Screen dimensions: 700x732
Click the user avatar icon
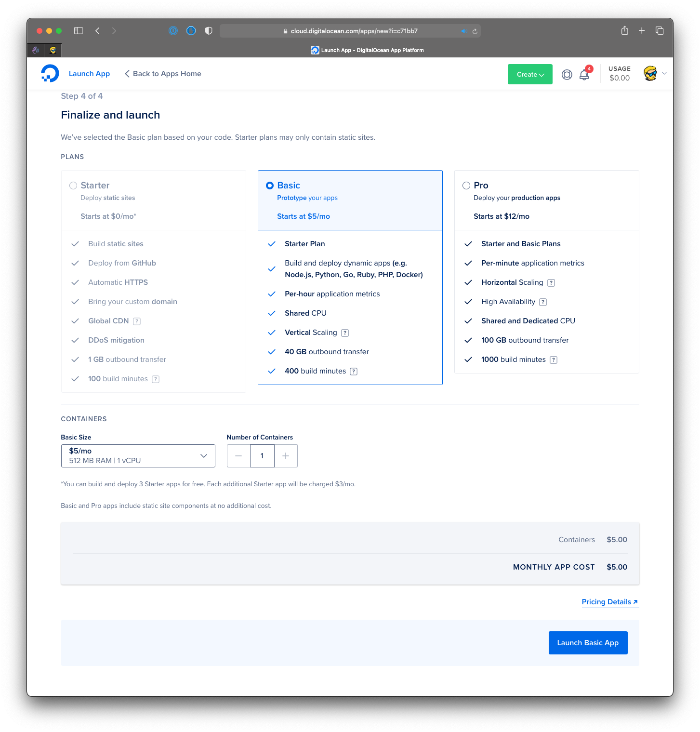pyautogui.click(x=650, y=74)
